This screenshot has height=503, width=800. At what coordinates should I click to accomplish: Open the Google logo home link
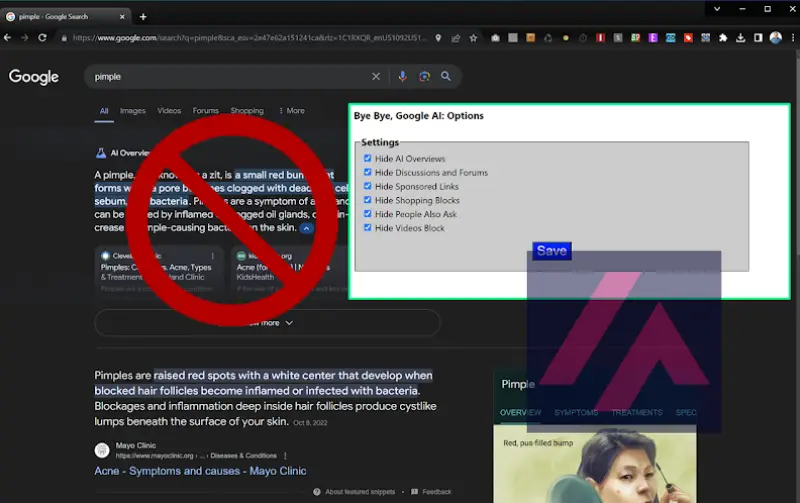click(x=34, y=77)
